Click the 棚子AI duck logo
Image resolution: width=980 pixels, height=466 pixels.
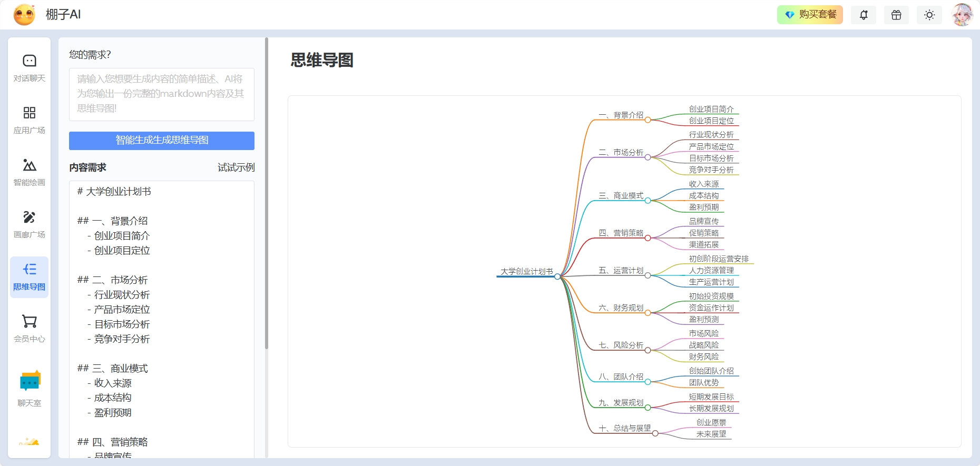24,15
